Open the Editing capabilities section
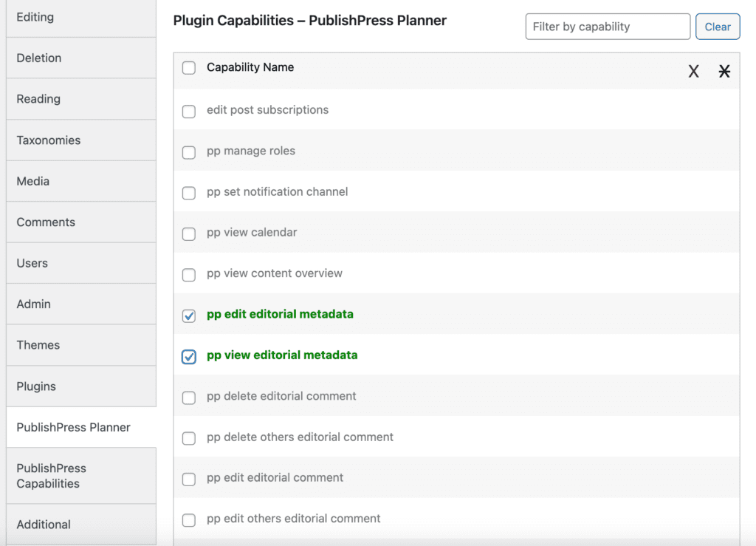The width and height of the screenshot is (756, 546). (x=81, y=17)
